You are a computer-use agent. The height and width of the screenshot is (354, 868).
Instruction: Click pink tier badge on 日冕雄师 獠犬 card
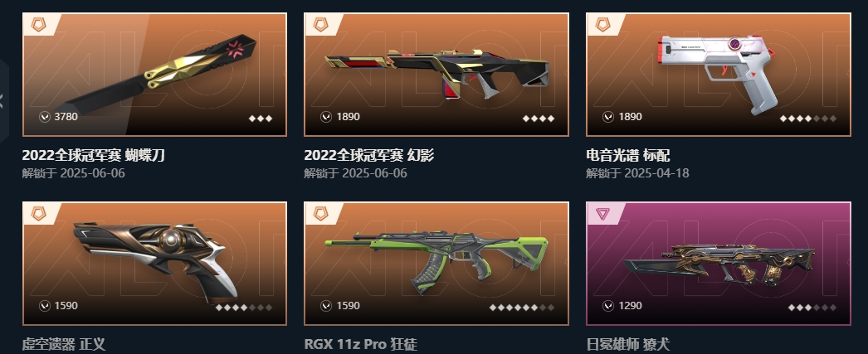pos(602,214)
